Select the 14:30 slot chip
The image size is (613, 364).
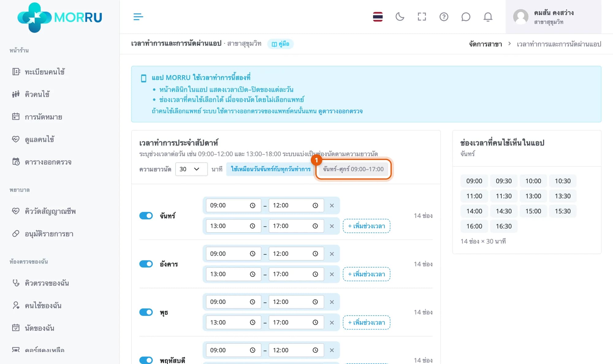(504, 211)
